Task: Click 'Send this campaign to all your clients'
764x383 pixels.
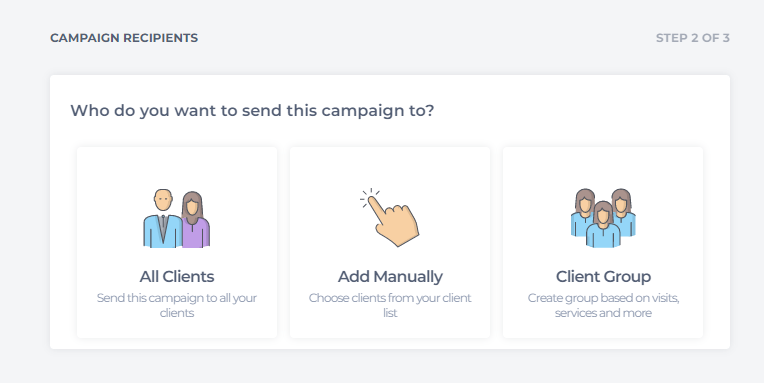Action: click(177, 305)
